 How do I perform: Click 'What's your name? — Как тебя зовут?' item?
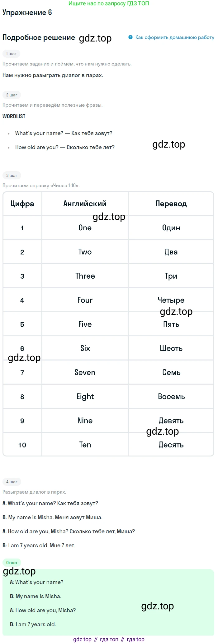pos(64,133)
